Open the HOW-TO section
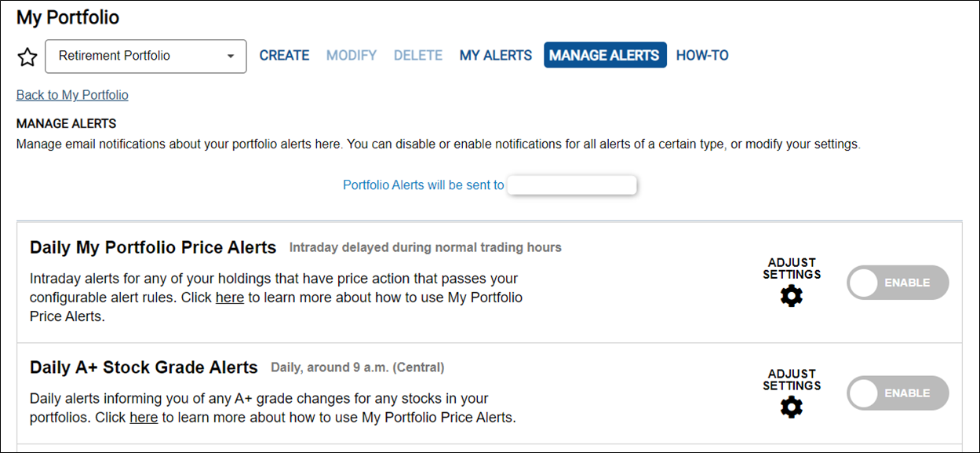This screenshot has height=453, width=980. [x=702, y=56]
